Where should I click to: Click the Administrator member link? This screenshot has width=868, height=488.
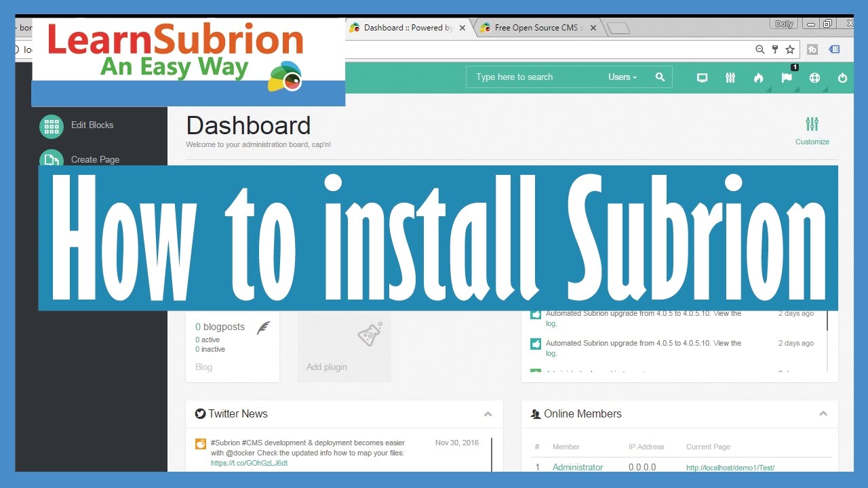578,467
